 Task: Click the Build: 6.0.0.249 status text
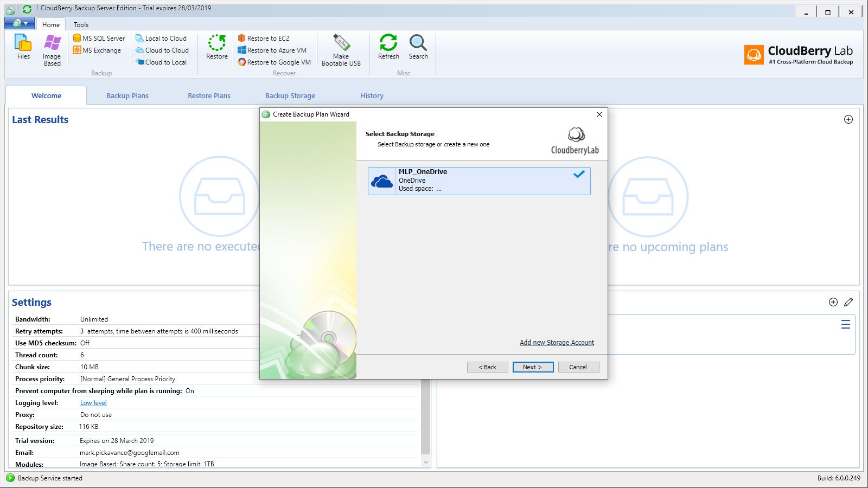pyautogui.click(x=839, y=478)
